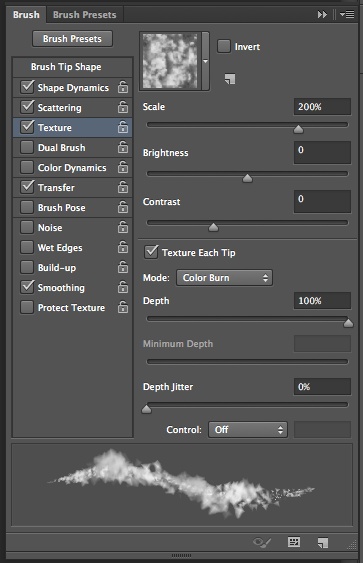Click the Brightness value field

tap(322, 152)
